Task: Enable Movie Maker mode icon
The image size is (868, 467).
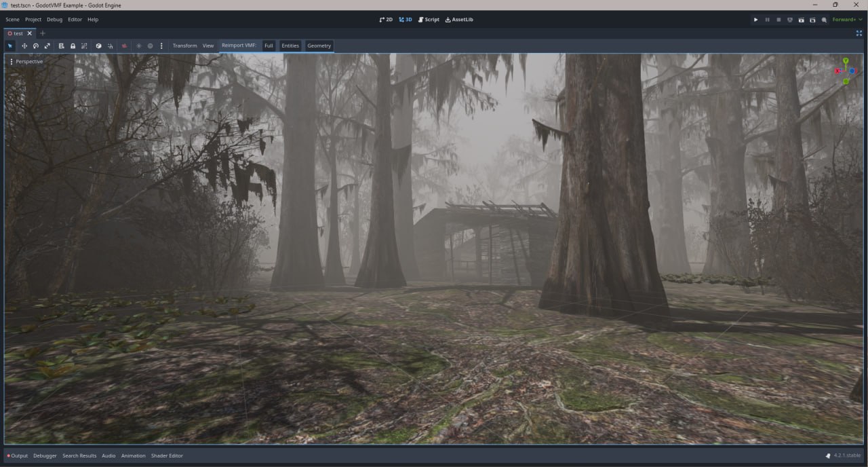Action: point(824,20)
